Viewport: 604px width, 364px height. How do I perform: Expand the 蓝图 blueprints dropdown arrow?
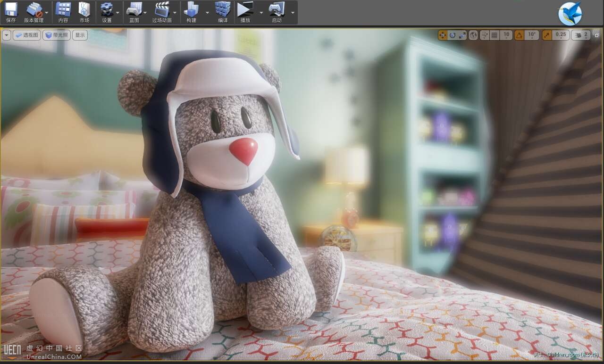click(145, 12)
